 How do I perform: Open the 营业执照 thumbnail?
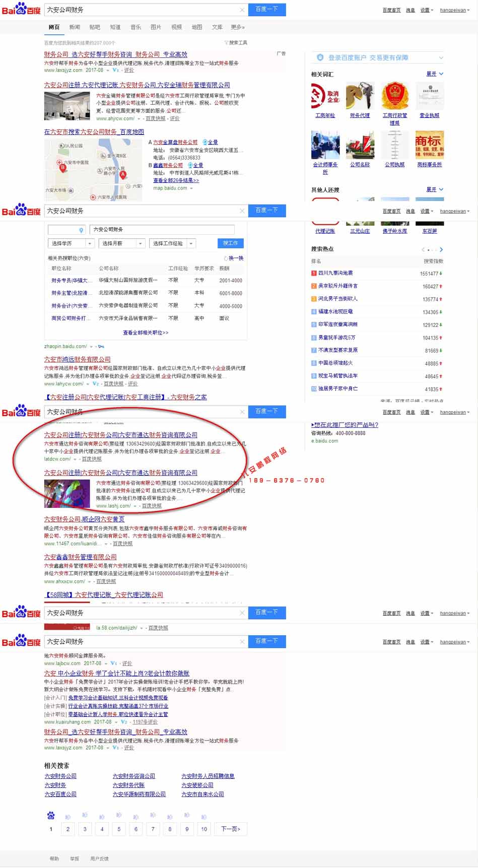(x=429, y=96)
